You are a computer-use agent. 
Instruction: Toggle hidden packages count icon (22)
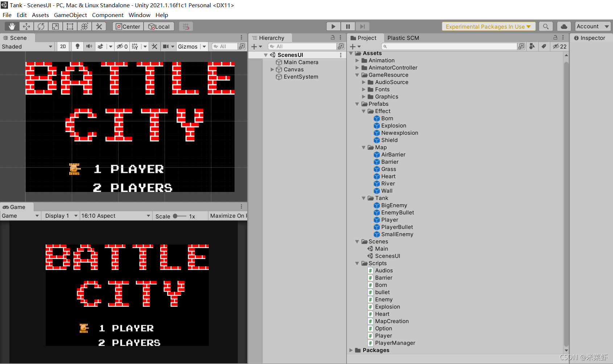(x=559, y=46)
